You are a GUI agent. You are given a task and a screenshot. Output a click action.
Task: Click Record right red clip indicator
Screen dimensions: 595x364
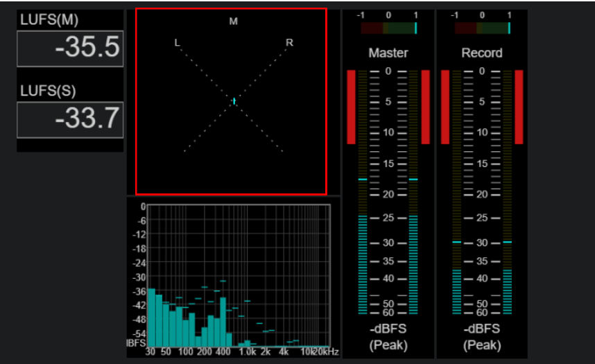(x=519, y=107)
